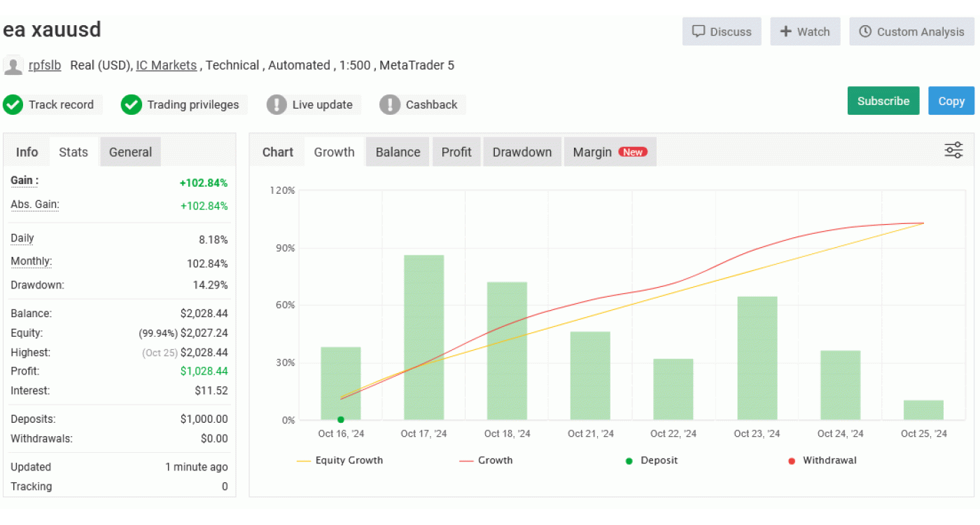Screen dimensions: 980x525
Task: Click the Live update exclamation icon
Action: point(277,105)
